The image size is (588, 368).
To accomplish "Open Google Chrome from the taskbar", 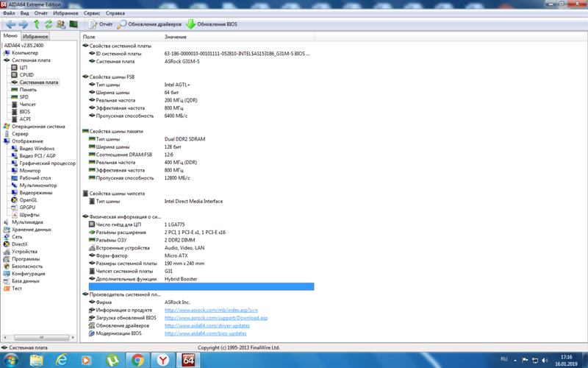I will tap(137, 361).
